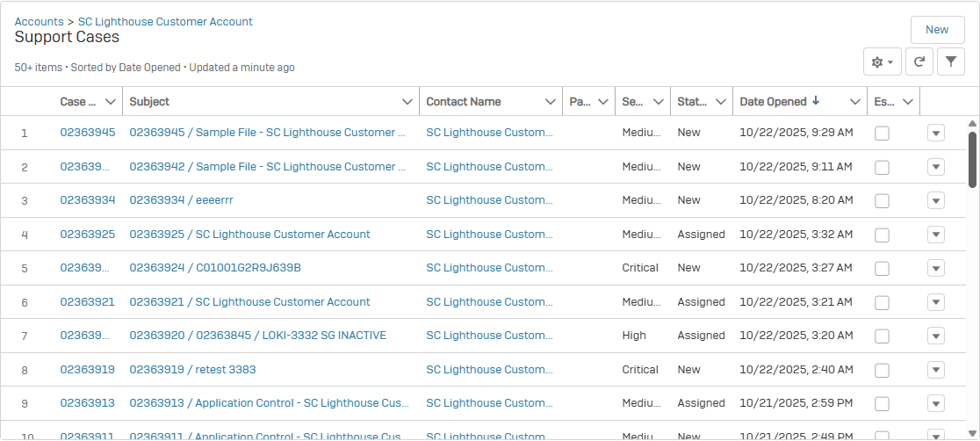Click the refresh list icon
This screenshot has width=980, height=441.
pos(919,61)
